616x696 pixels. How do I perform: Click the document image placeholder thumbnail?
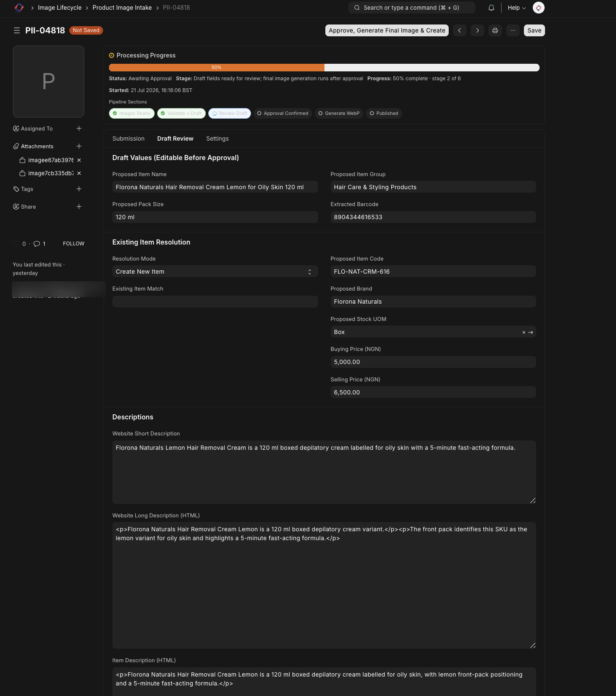coord(49,82)
